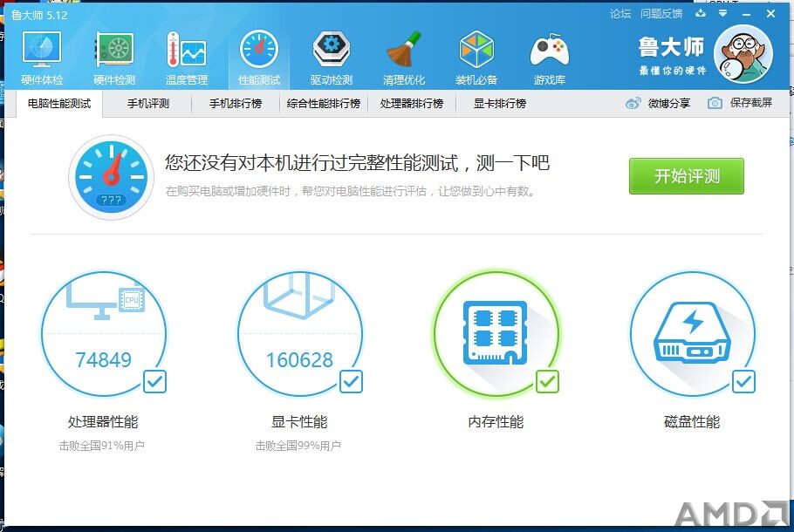Open 温度管理 temperature management

click(187, 58)
